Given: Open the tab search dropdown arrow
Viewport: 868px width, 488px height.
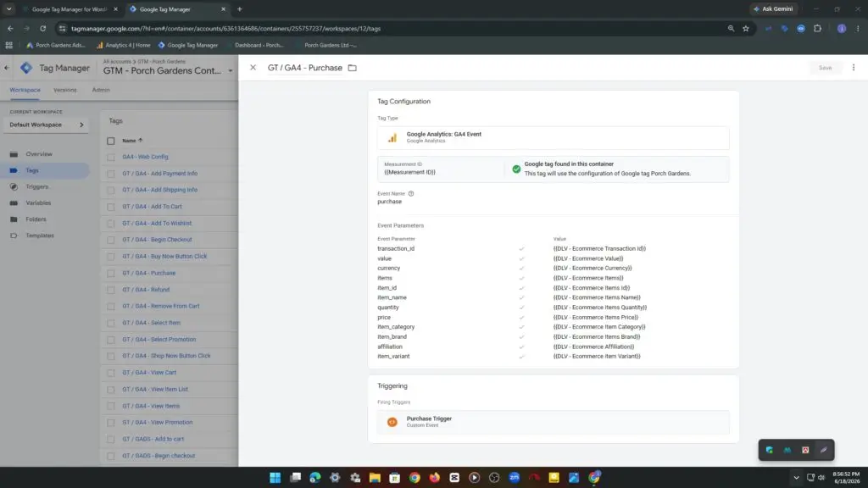Looking at the screenshot, I should 8,8.
